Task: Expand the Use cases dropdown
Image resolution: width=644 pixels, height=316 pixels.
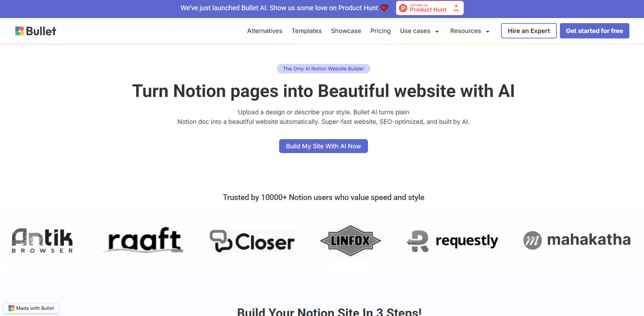Action: tap(419, 31)
